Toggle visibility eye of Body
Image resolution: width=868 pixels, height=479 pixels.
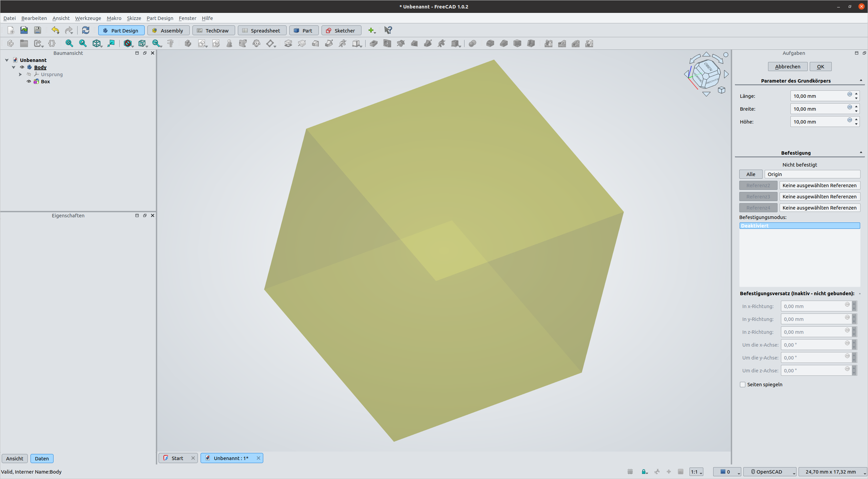pos(22,67)
